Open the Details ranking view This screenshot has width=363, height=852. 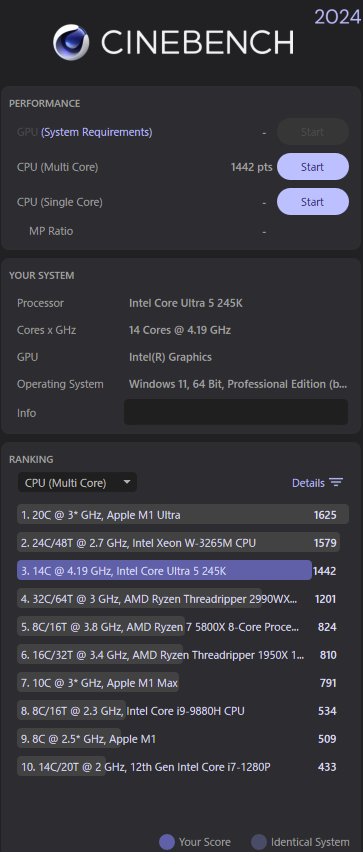tap(308, 483)
